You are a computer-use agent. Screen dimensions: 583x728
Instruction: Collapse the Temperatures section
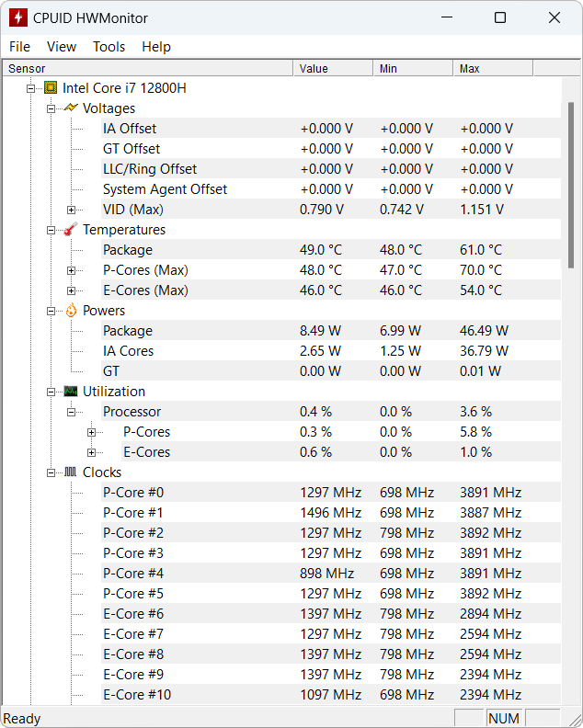pyautogui.click(x=51, y=231)
